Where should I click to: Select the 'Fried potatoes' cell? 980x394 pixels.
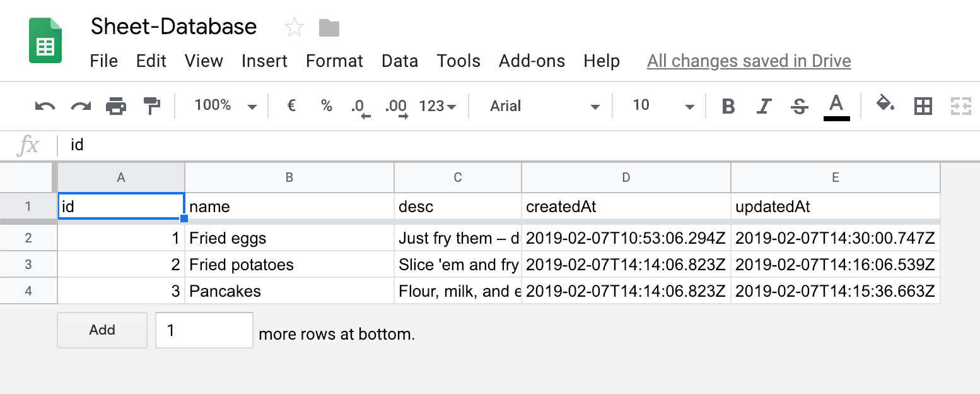point(289,265)
